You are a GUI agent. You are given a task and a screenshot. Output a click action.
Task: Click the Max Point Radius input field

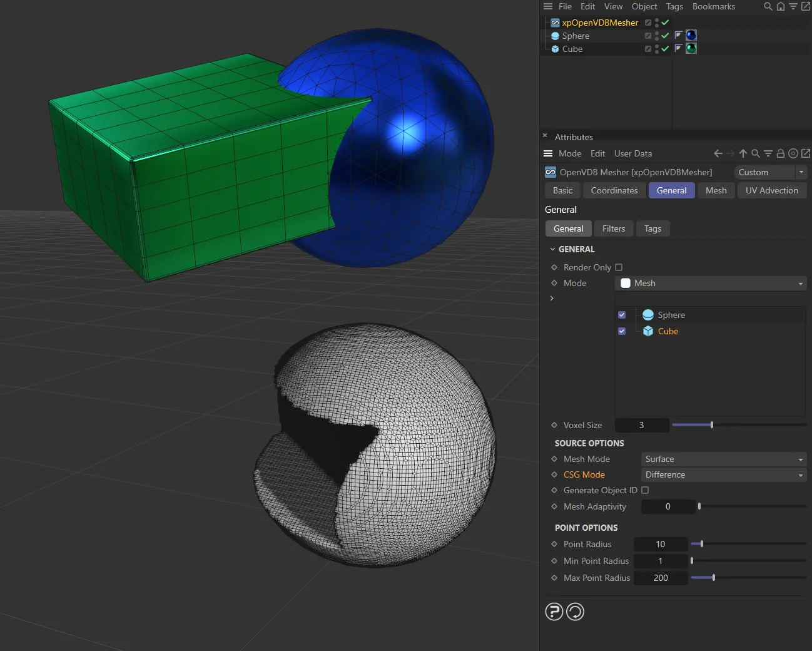[661, 578]
